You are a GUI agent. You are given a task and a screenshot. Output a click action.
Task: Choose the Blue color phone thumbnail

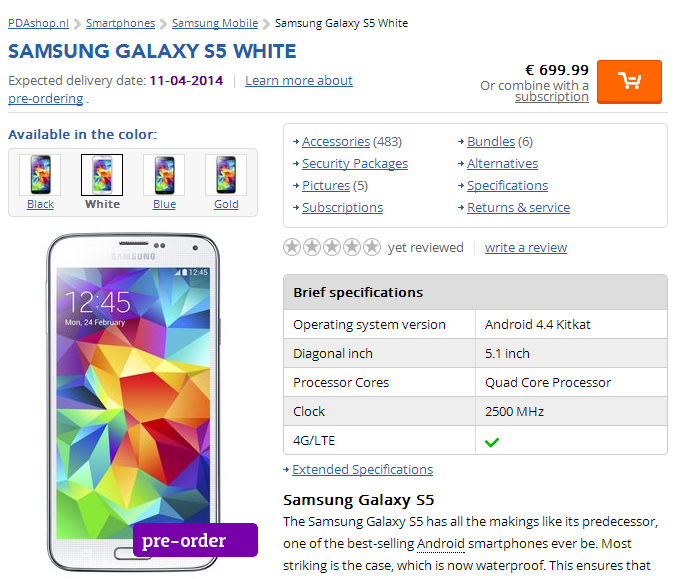(164, 175)
